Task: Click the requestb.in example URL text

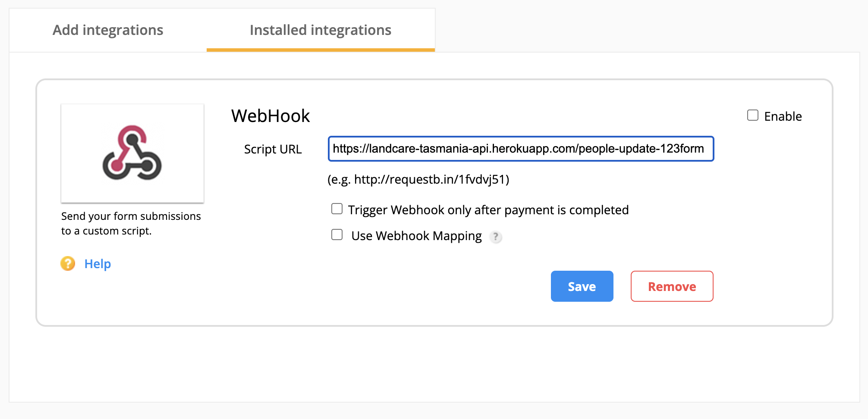Action: (418, 179)
